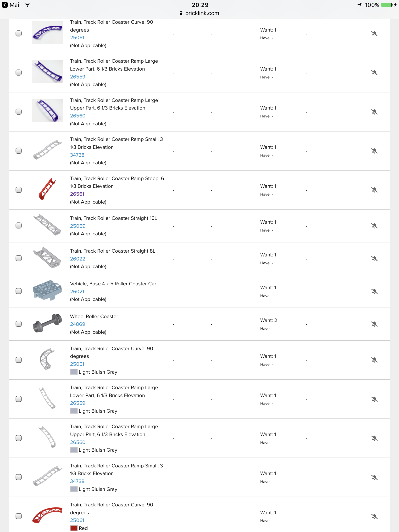Select checkbox for Roller Coaster Car base
The height and width of the screenshot is (532, 399).
(x=18, y=291)
